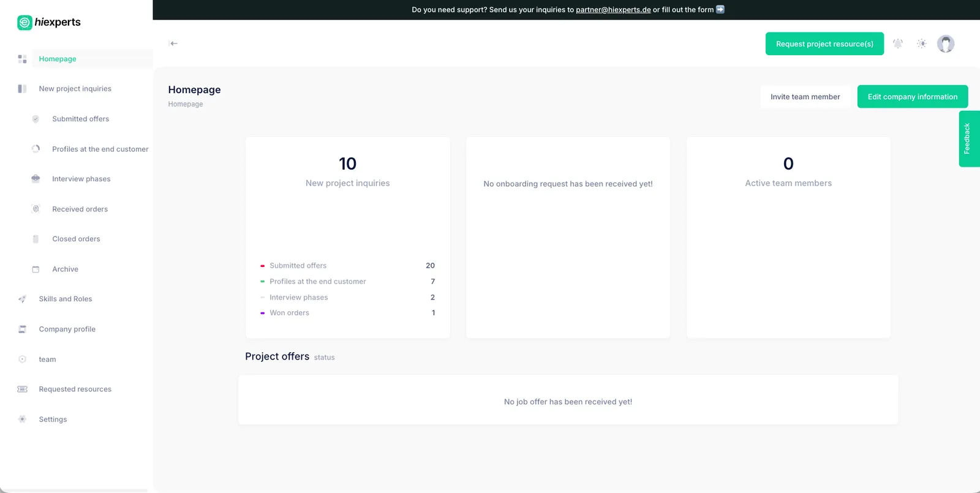Viewport: 980px width, 493px height.
Task: Open Profiles at the end customer in sidebar
Action: 100,149
